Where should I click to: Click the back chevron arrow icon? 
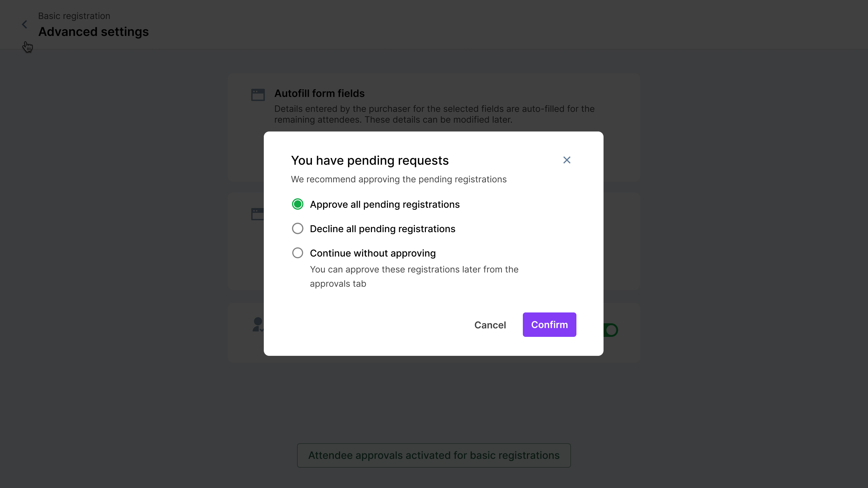click(x=24, y=24)
